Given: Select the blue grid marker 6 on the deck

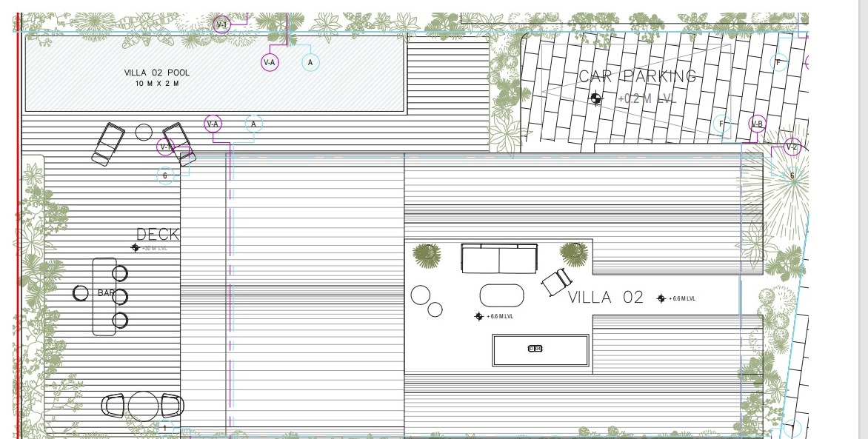Looking at the screenshot, I should point(166,175).
